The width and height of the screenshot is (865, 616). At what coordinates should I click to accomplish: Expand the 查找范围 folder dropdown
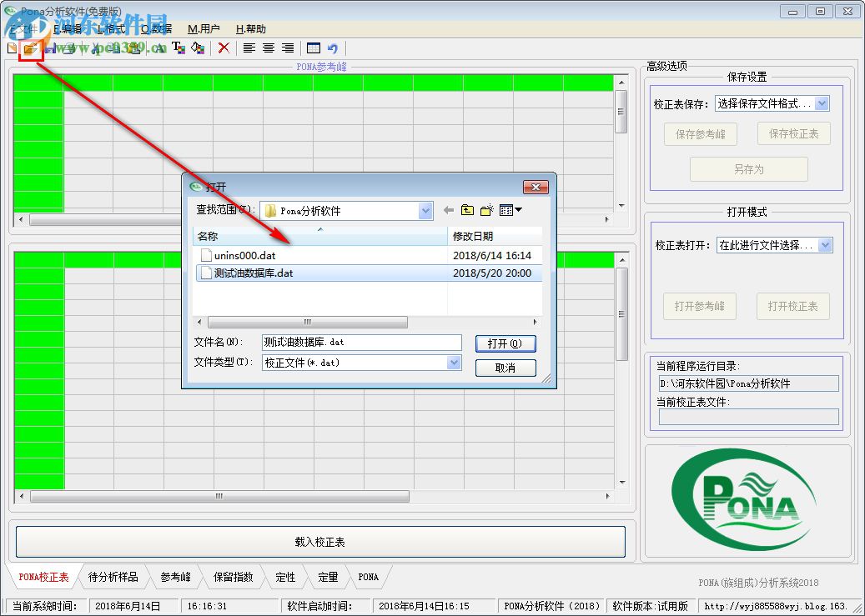pos(425,211)
